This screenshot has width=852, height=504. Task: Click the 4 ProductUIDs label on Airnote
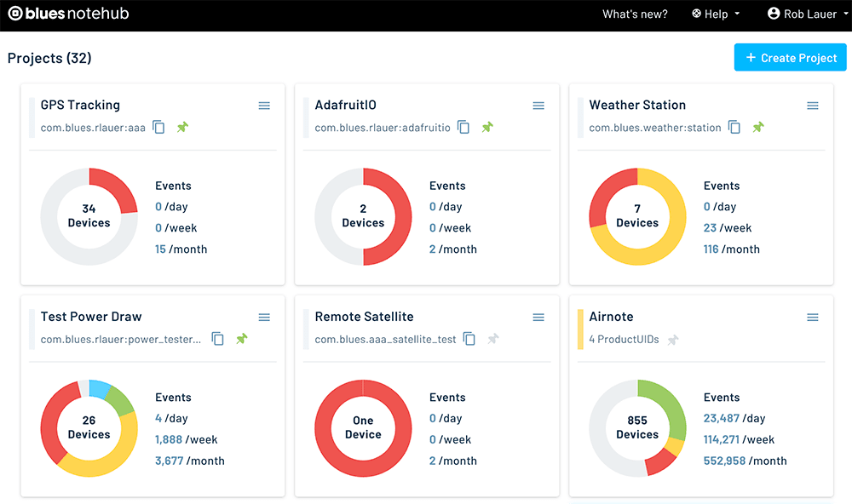point(624,340)
